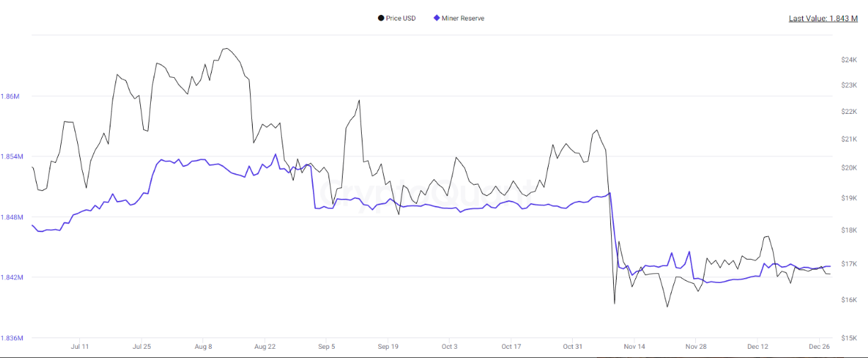This screenshot has width=868, height=358.
Task: Select the Dec 26 date tick
Action: [819, 347]
